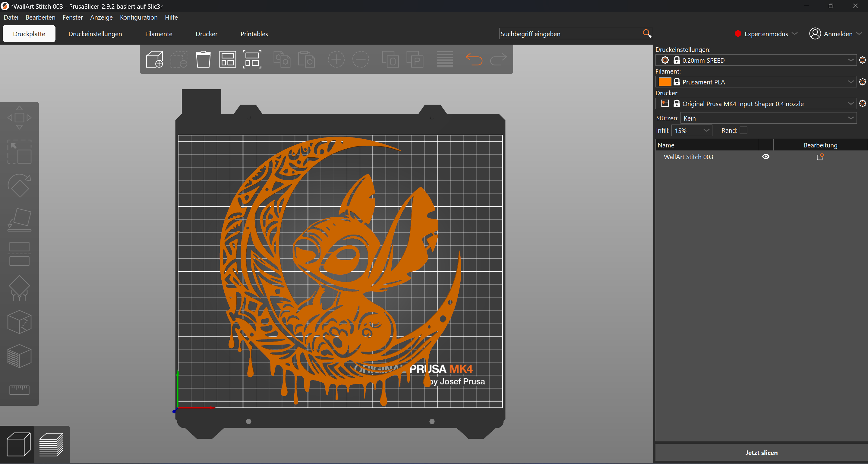The width and height of the screenshot is (868, 464).
Task: Open the Infill percentage dropdown
Action: (706, 131)
